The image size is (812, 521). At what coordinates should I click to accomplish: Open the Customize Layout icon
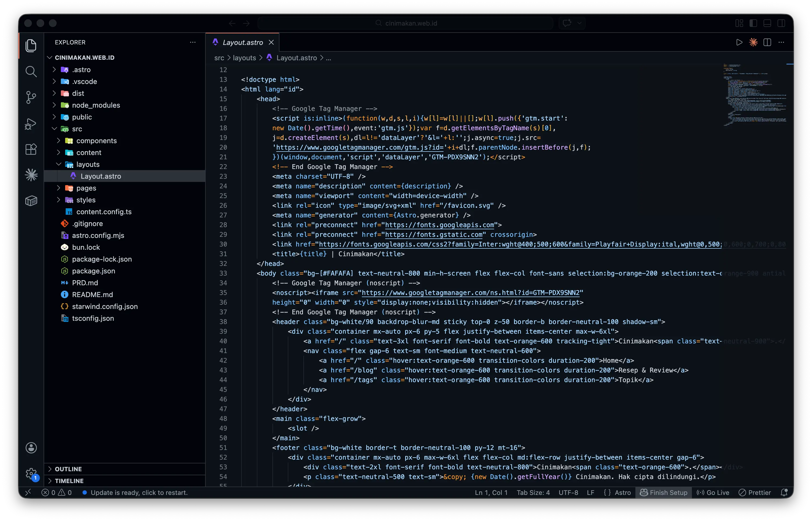coord(739,23)
